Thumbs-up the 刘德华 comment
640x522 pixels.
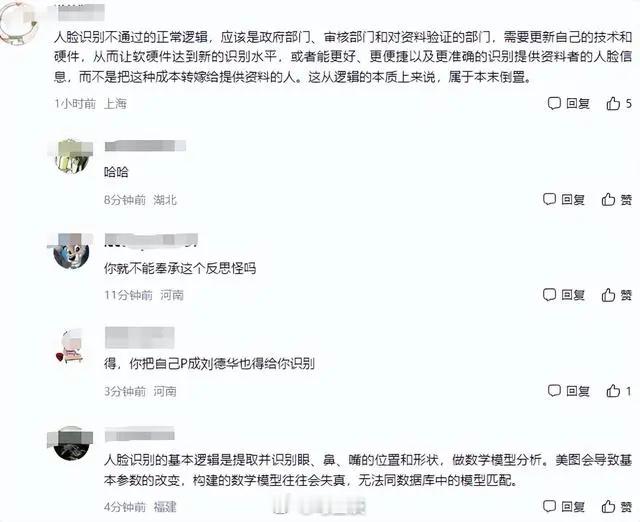613,391
